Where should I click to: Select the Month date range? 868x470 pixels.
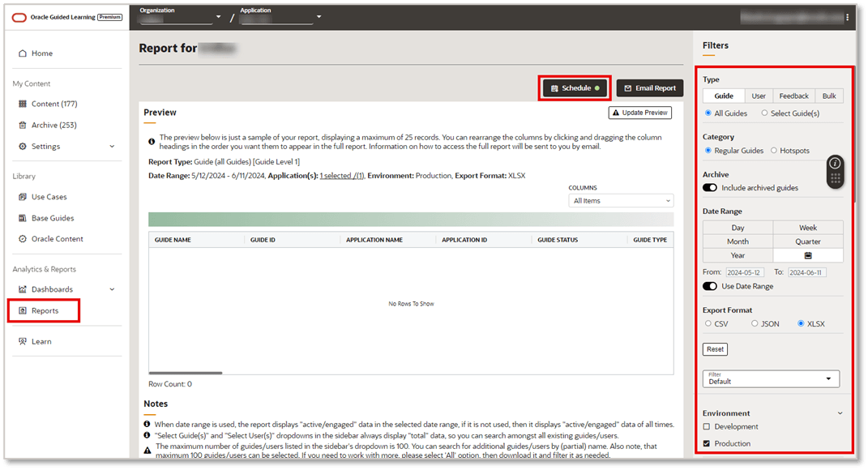(738, 241)
